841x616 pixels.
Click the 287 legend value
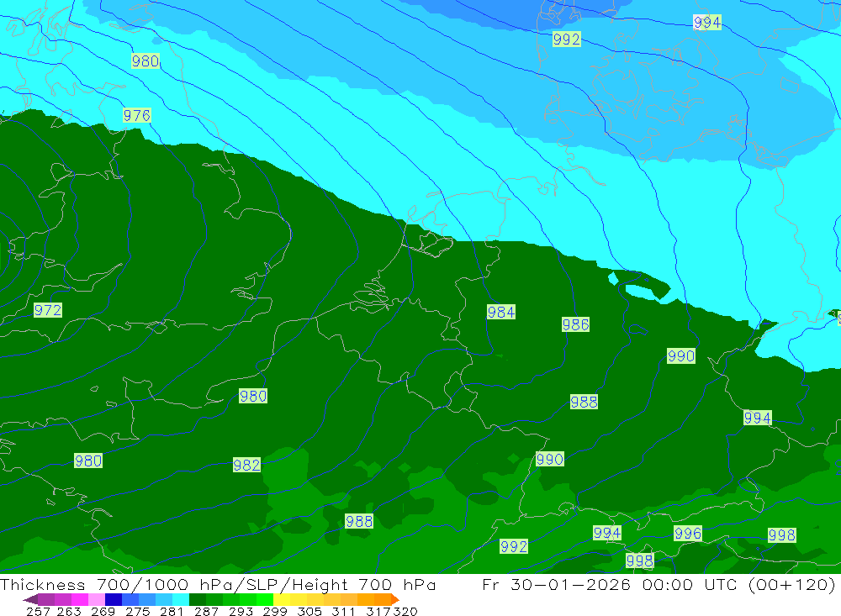point(206,611)
